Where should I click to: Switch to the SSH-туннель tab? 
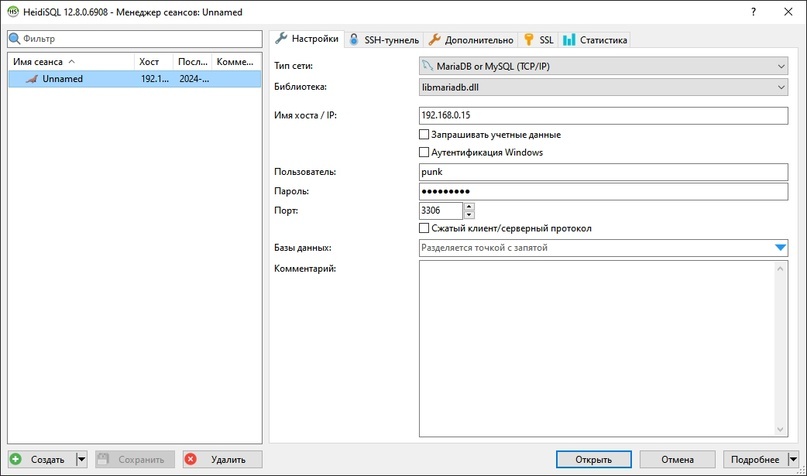pyautogui.click(x=384, y=40)
